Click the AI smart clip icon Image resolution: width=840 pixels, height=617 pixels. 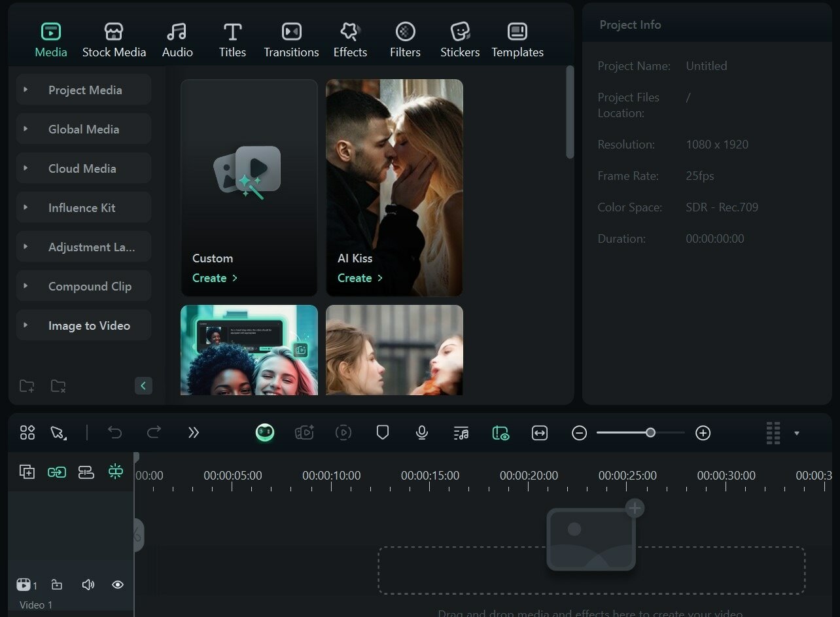pos(304,432)
